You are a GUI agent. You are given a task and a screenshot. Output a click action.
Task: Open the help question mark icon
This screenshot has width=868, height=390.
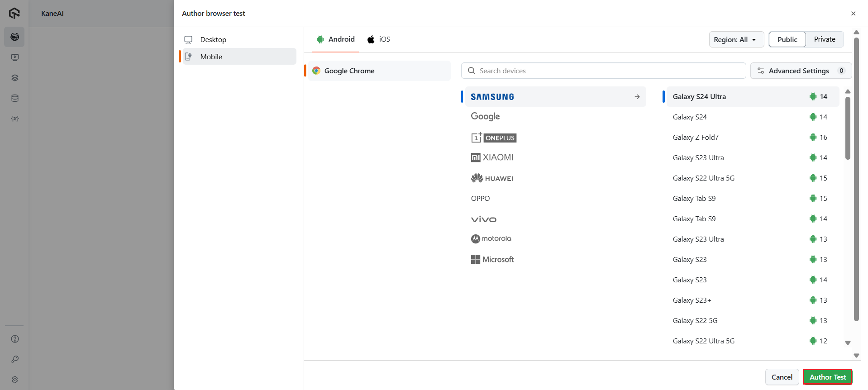[14, 339]
